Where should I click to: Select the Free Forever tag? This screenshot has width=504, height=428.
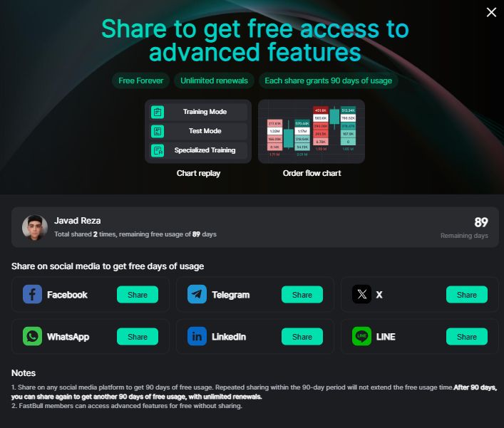coord(140,80)
